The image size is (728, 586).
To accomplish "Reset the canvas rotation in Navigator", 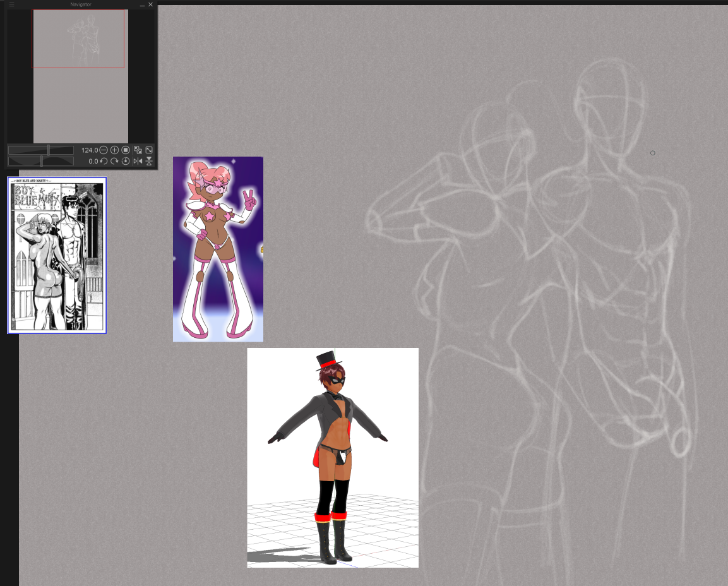I will click(126, 161).
